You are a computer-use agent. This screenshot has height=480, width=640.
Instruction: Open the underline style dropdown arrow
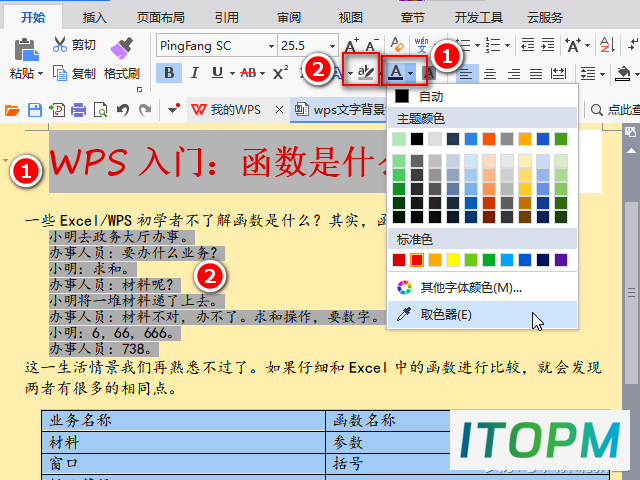(232, 73)
